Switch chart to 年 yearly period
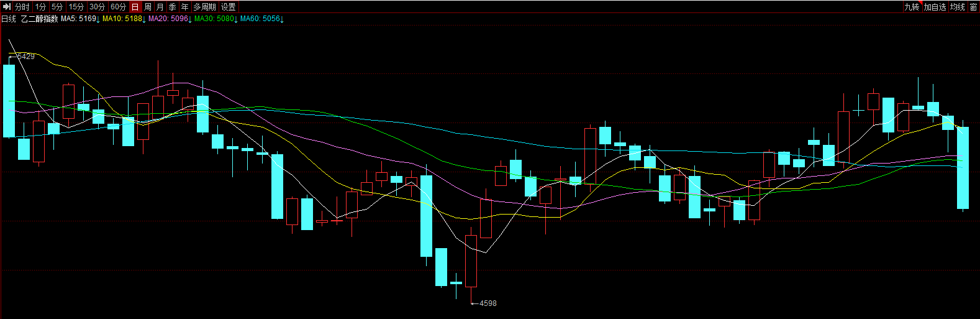The height and width of the screenshot is (319, 980). (185, 7)
